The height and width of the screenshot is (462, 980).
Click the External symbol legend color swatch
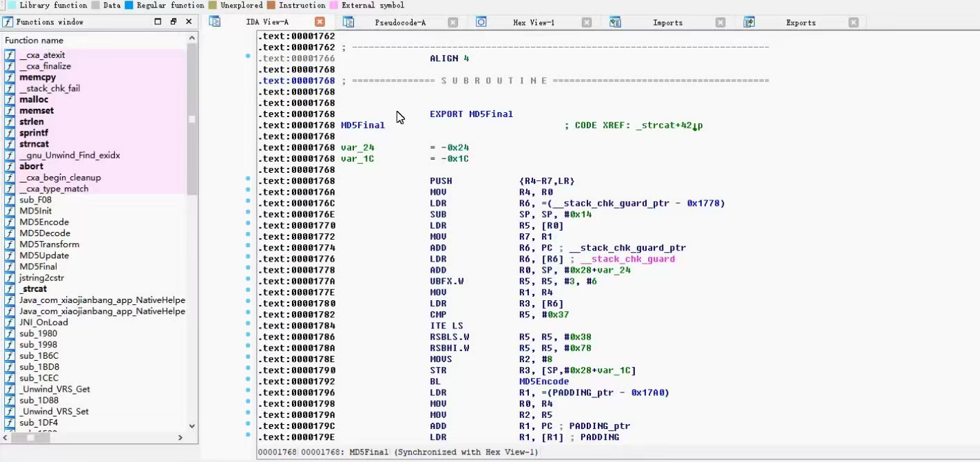tap(334, 5)
